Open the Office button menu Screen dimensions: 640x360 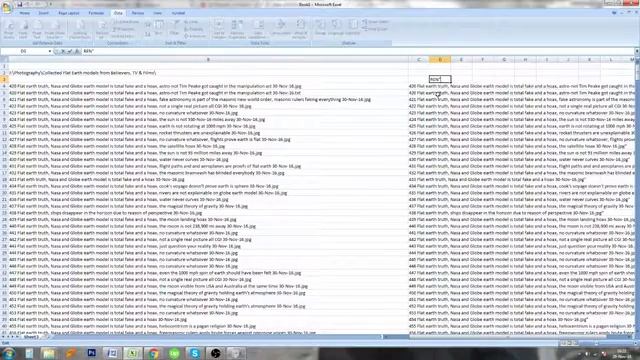pyautogui.click(x=7, y=7)
